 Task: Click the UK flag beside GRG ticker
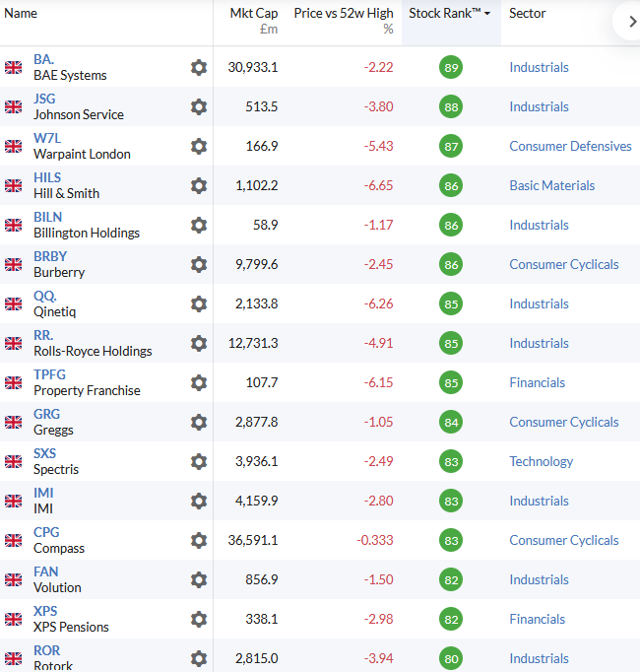click(13, 423)
